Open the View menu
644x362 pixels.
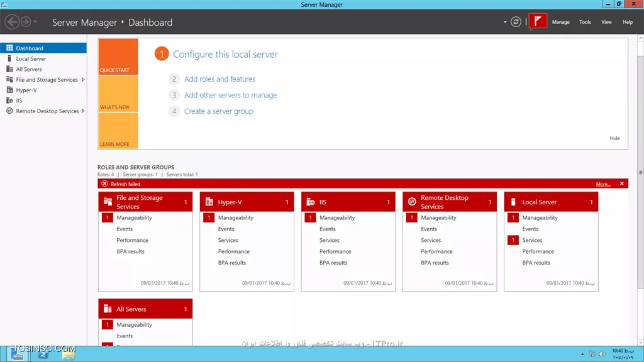[x=606, y=22]
